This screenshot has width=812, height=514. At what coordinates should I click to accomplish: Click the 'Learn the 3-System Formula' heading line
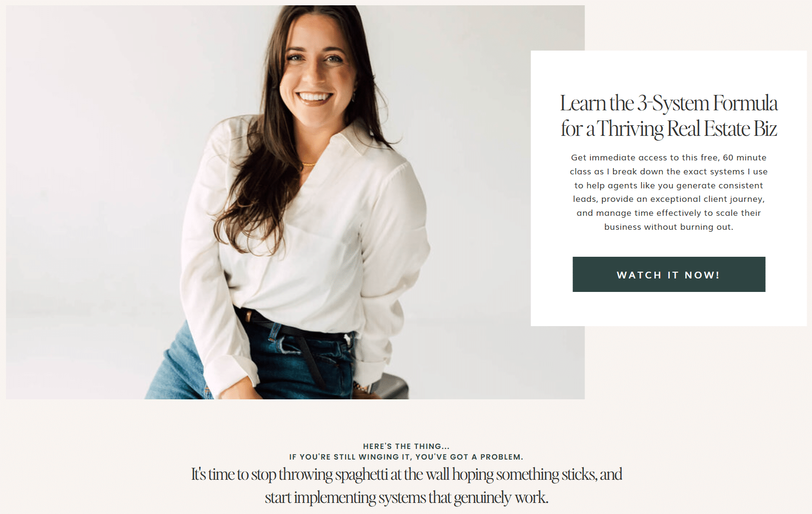pyautogui.click(x=668, y=103)
